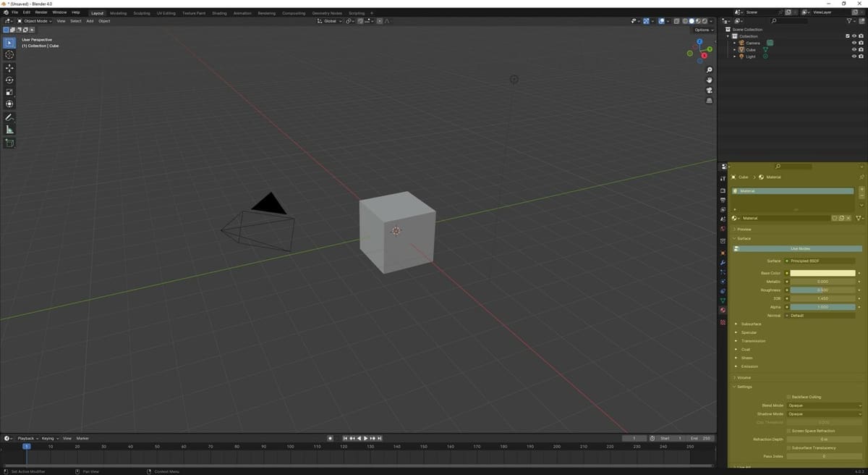Select the Select Box tool
This screenshot has width=868, height=475.
9,43
